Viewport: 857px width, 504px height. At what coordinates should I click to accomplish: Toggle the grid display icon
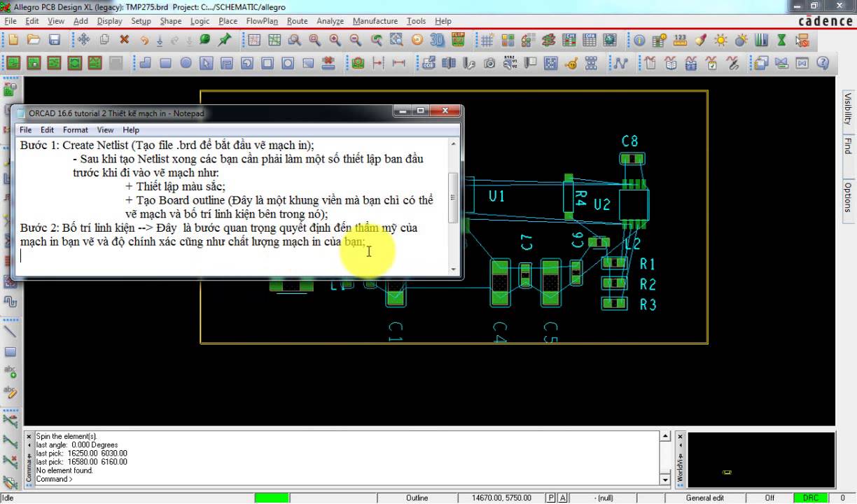click(x=487, y=40)
